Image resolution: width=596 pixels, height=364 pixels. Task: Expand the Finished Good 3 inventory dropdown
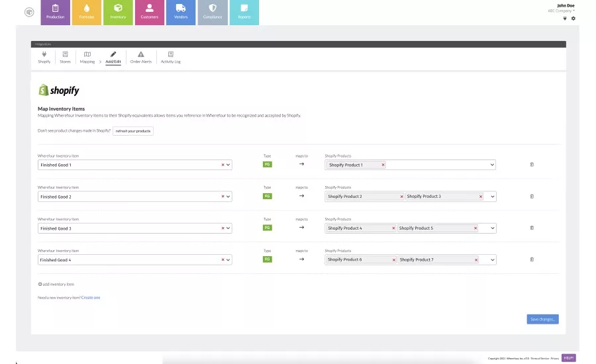228,228
